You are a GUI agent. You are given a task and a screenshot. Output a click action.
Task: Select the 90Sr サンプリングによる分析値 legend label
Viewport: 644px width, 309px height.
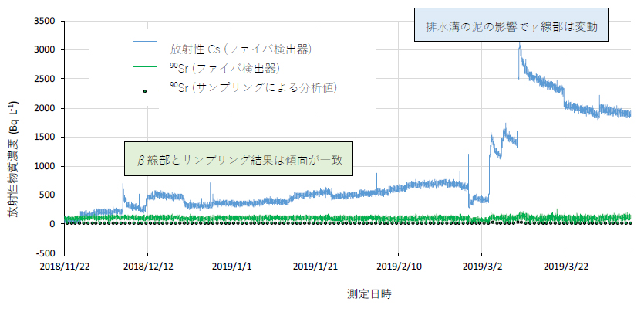point(254,87)
